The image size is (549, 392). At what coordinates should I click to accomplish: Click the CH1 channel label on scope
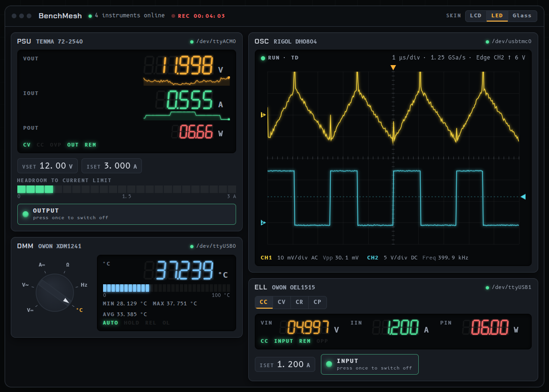point(266,258)
